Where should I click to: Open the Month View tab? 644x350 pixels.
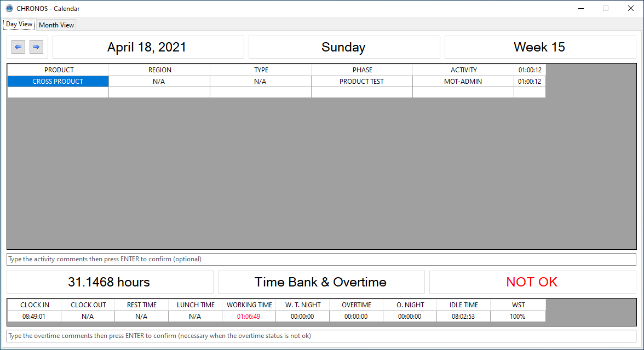(56, 25)
